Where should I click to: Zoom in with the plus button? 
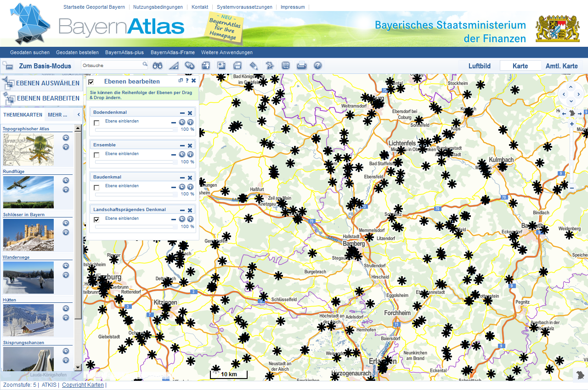point(572,124)
